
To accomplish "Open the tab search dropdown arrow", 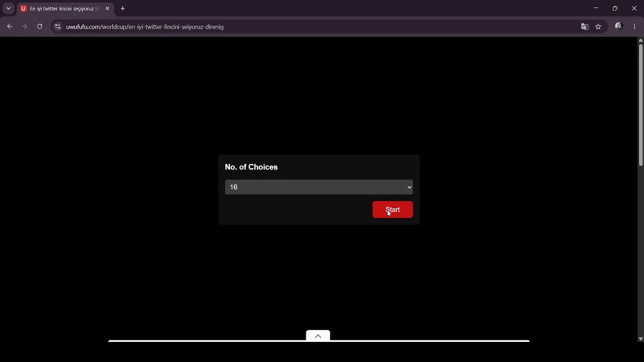I will click(x=9, y=9).
